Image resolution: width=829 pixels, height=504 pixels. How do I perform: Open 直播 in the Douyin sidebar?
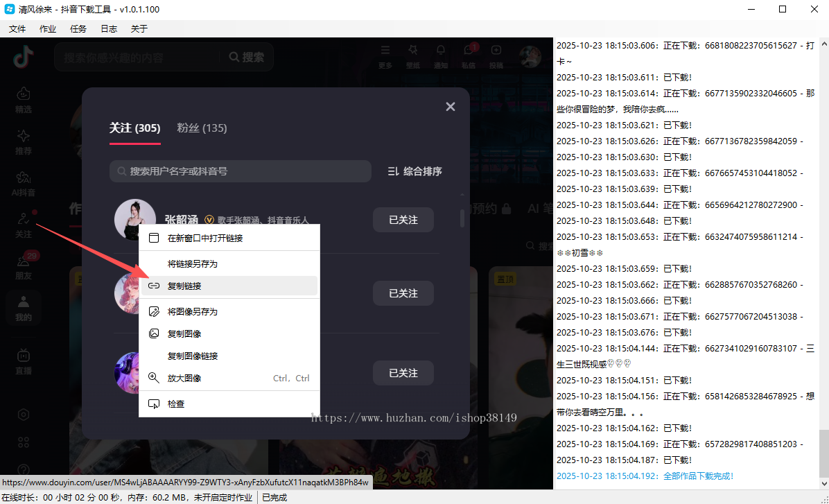(24, 362)
